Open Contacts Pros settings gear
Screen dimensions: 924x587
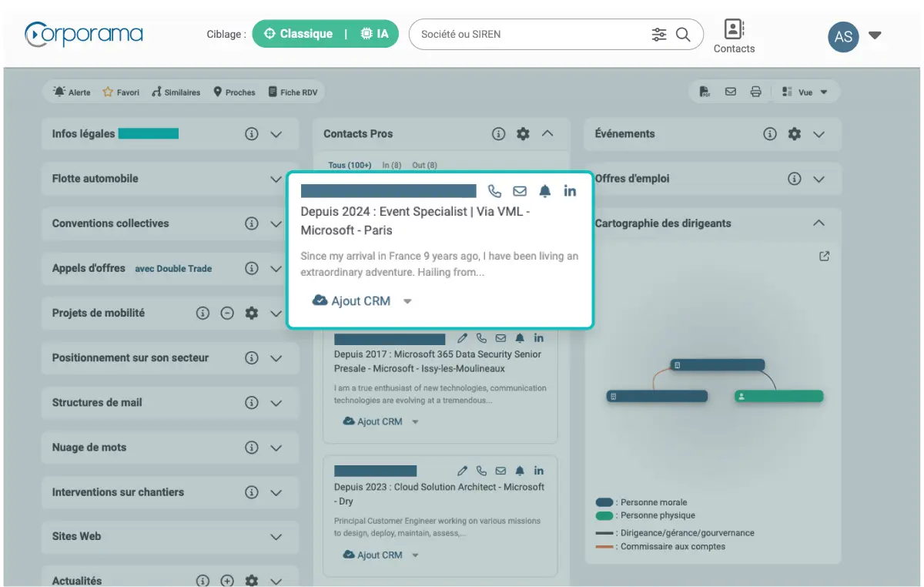pyautogui.click(x=523, y=134)
